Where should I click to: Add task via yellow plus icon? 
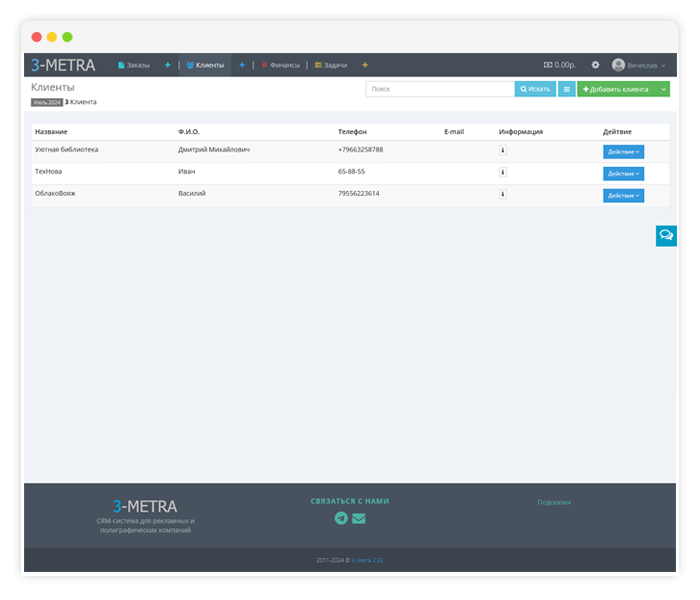point(365,65)
